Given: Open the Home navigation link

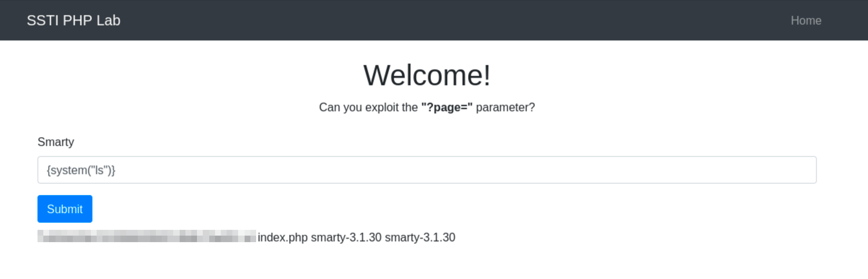Looking at the screenshot, I should (806, 21).
